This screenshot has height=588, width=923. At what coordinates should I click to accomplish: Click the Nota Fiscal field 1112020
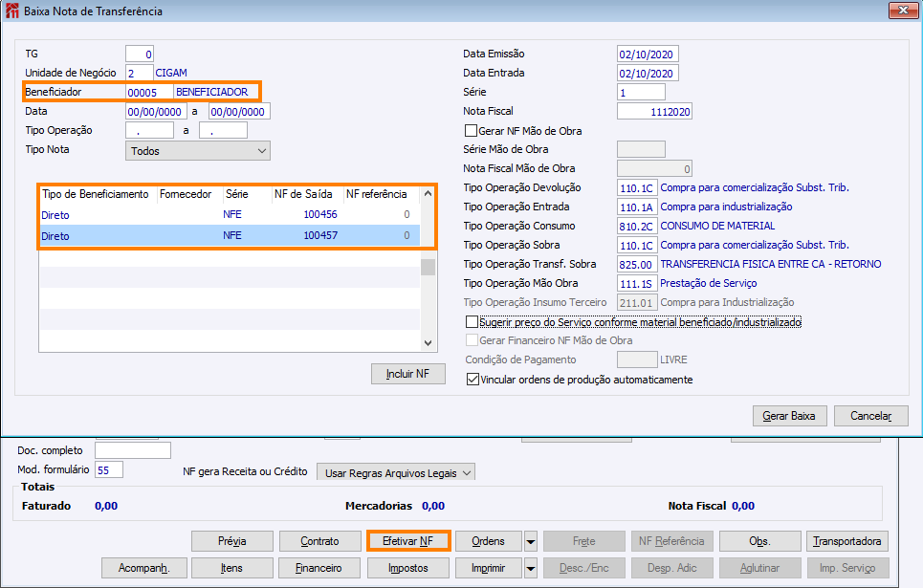[654, 111]
